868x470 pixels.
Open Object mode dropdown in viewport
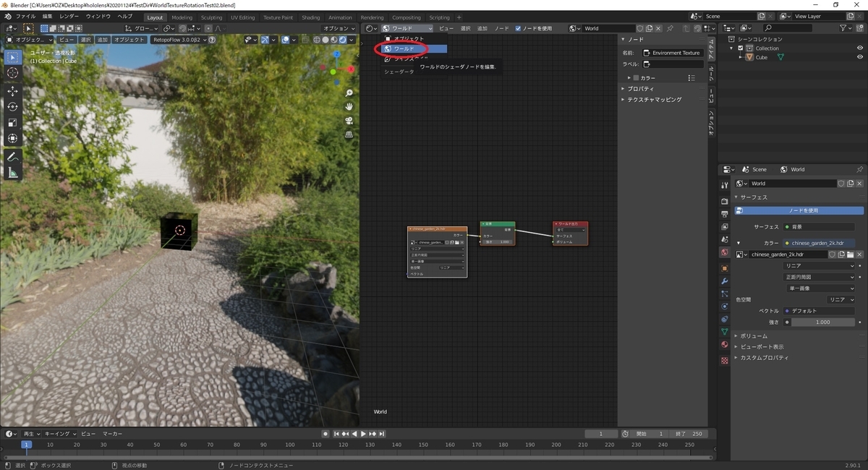[x=30, y=40]
